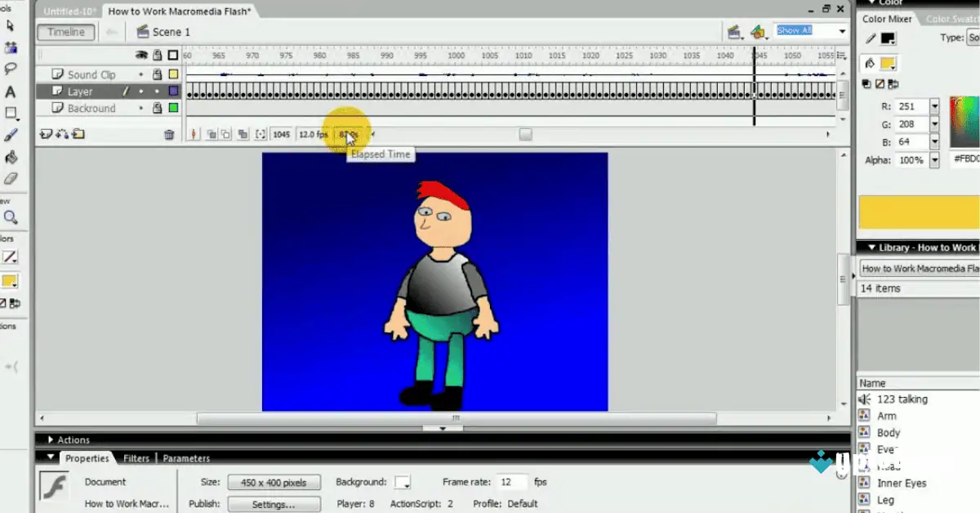Unlock the Backround layer

click(x=158, y=107)
